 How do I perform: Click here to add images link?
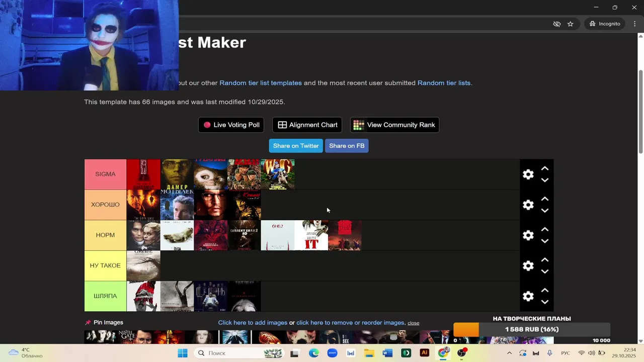point(253,323)
